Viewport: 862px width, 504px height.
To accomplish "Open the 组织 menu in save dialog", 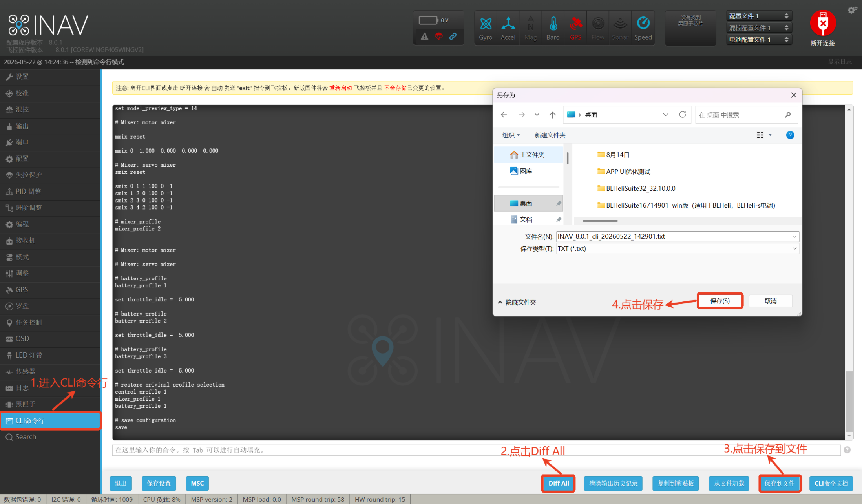I will 511,135.
